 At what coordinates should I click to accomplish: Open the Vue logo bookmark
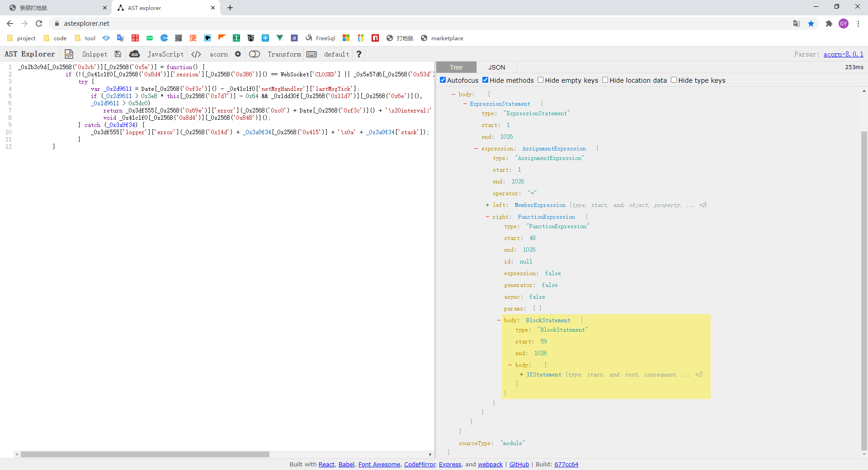pos(280,38)
